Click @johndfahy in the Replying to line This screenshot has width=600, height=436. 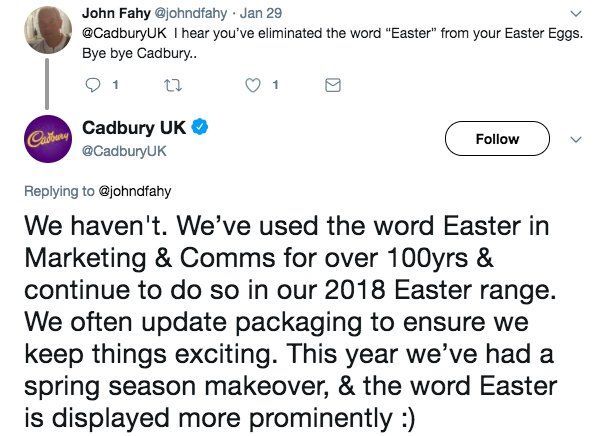[x=137, y=187]
